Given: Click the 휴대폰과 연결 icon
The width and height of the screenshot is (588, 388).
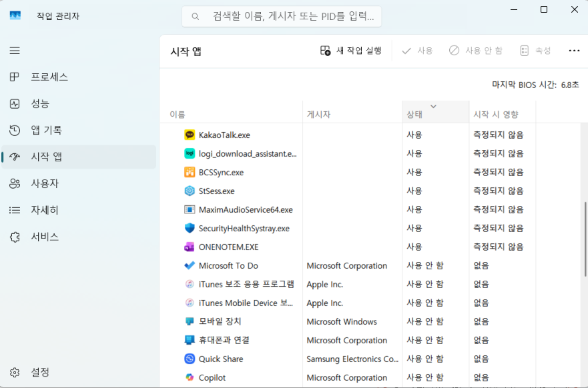Looking at the screenshot, I should (x=190, y=340).
